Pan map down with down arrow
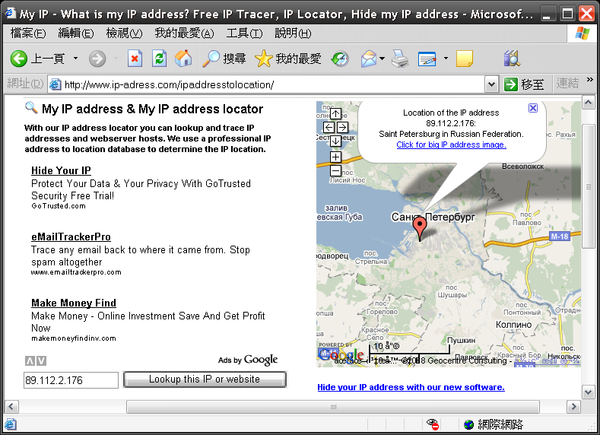Image resolution: width=600 pixels, height=435 pixels. (x=336, y=141)
